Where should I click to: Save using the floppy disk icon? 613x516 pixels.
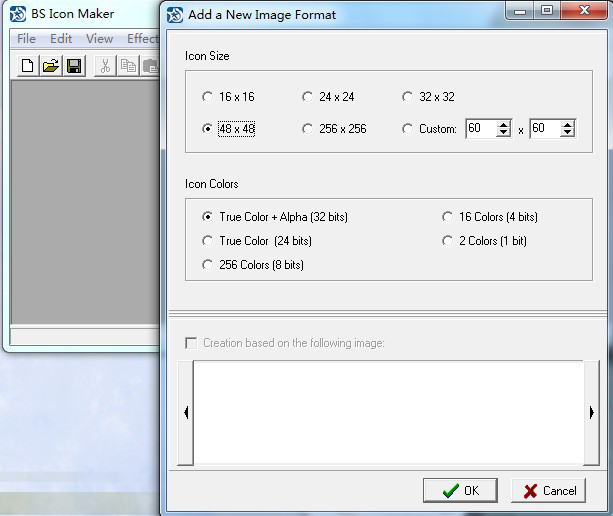[x=74, y=66]
